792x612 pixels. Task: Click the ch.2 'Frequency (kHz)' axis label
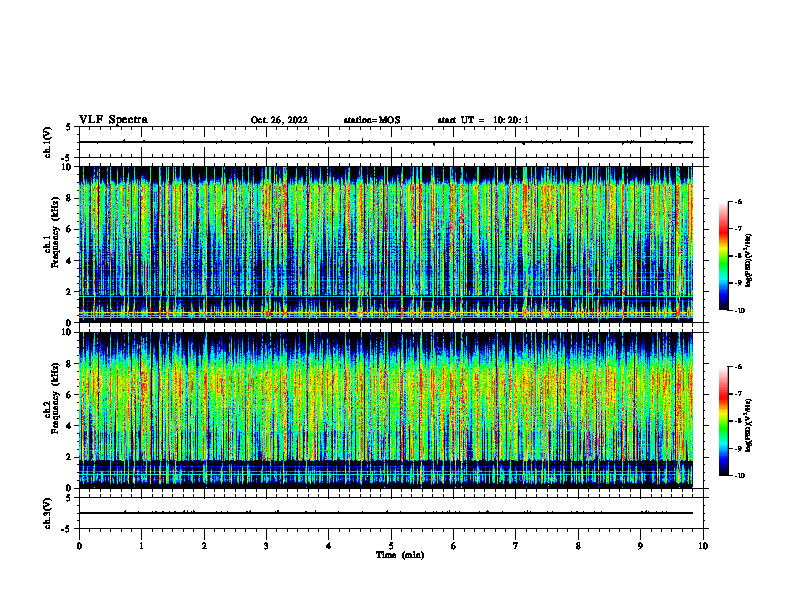(x=55, y=396)
